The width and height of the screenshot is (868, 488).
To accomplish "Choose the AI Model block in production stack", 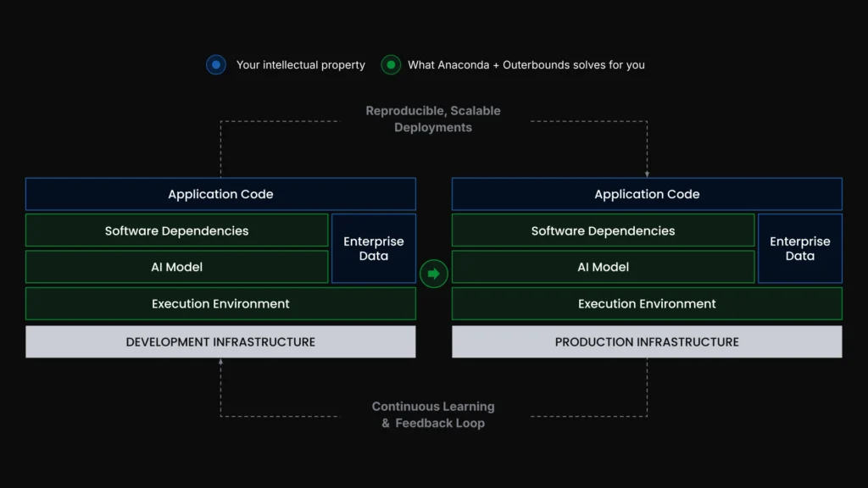I will [x=603, y=267].
